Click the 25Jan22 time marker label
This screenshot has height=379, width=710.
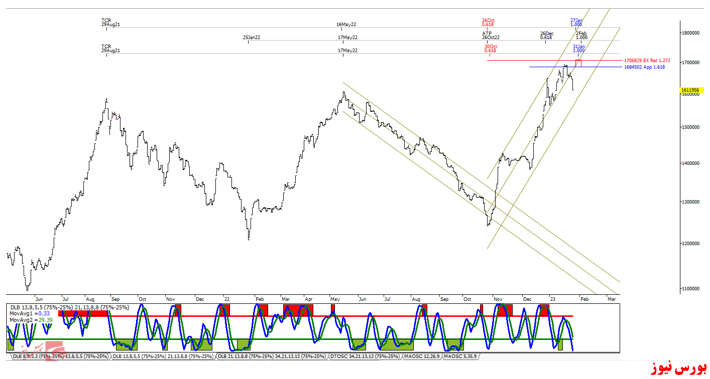coord(251,38)
